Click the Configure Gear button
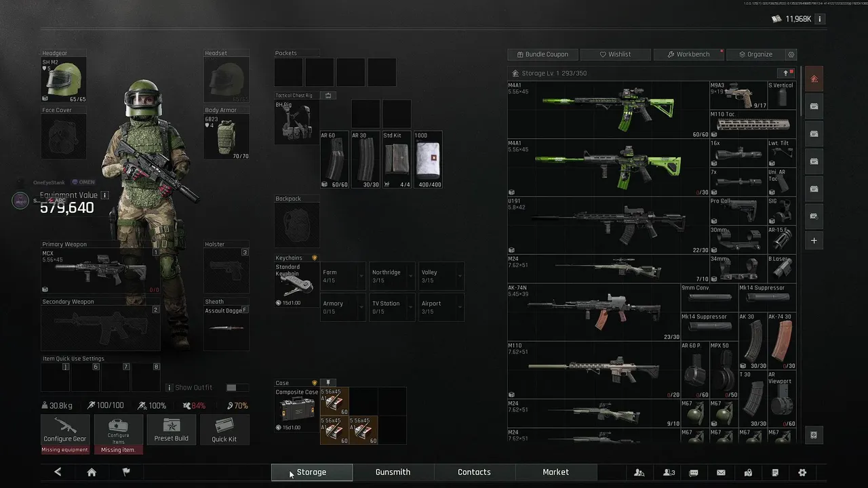The width and height of the screenshot is (868, 488). pos(65,430)
